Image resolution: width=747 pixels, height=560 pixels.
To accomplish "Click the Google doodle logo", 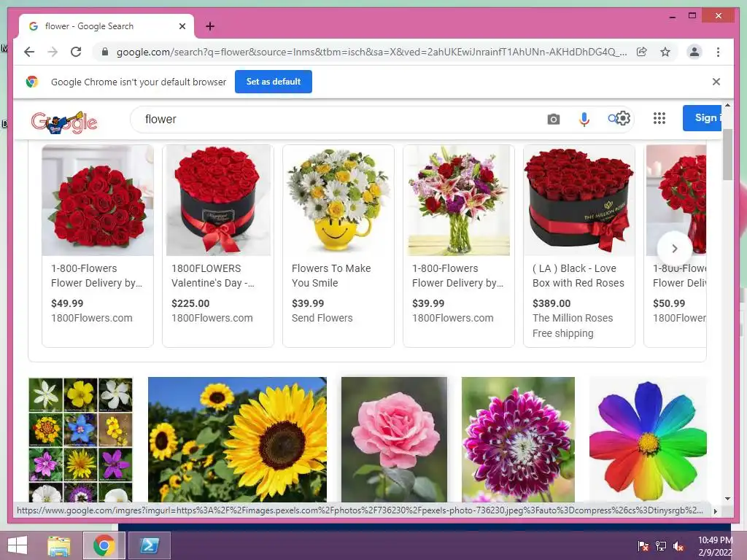I will [64, 122].
